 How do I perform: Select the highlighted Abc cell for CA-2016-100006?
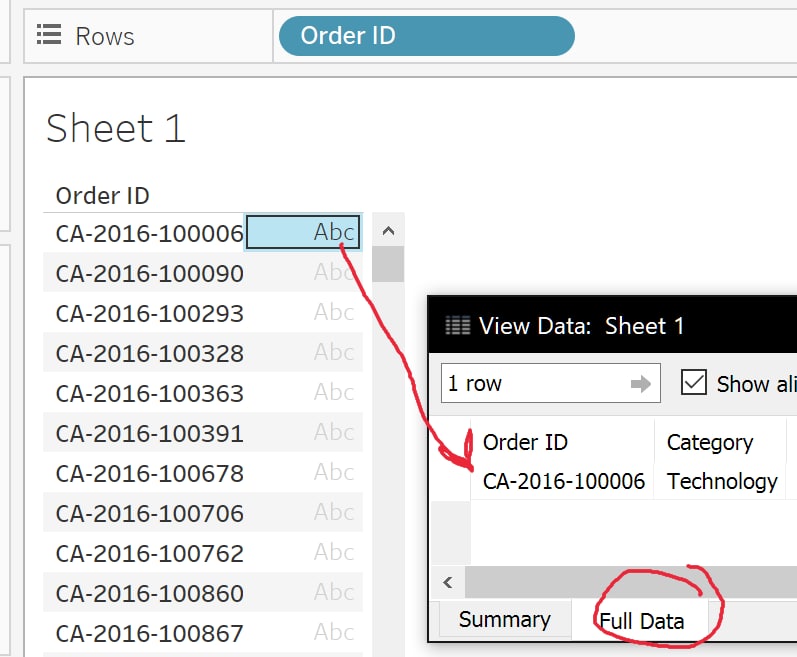click(303, 232)
